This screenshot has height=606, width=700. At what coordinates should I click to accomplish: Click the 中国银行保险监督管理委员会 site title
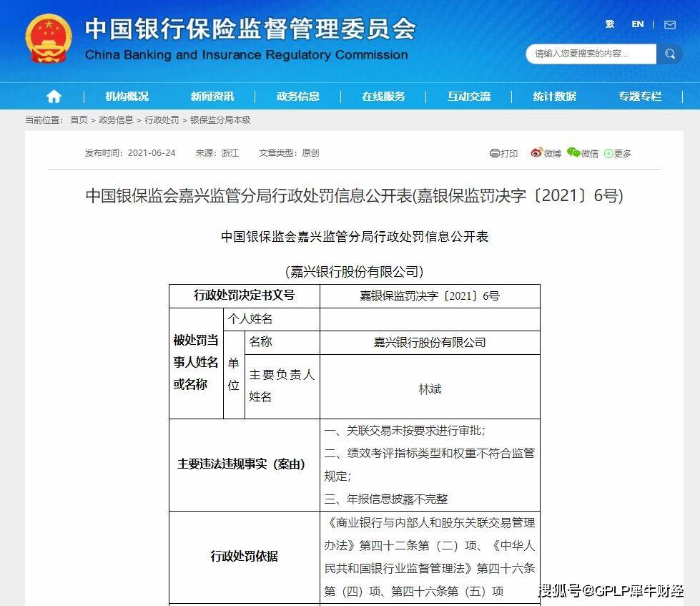(250, 29)
